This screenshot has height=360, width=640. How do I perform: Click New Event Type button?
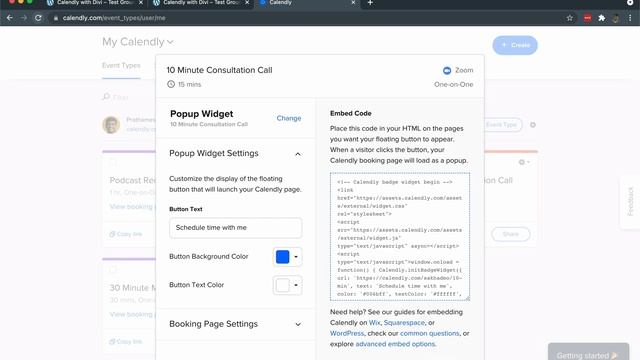tap(502, 124)
